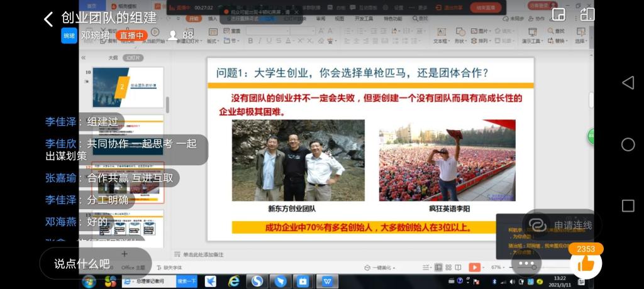Select the slide 10 thumbnail
This screenshot has width=644, height=289.
128,87
